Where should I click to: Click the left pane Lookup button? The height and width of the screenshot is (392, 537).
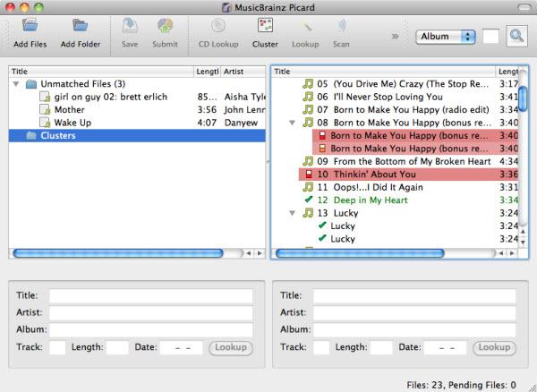231,347
